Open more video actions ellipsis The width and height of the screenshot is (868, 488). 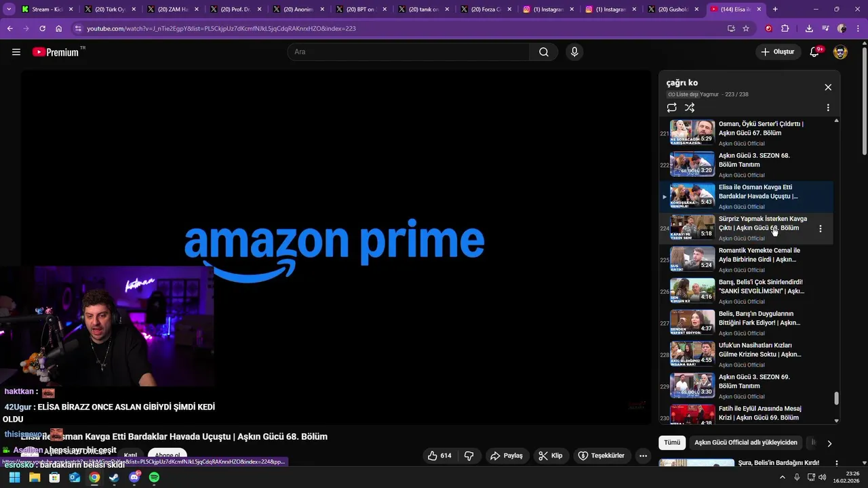pos(643,455)
